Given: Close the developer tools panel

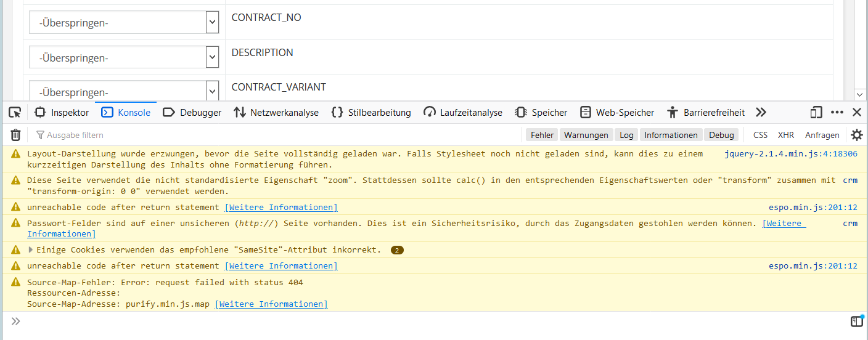Looking at the screenshot, I should click(856, 112).
